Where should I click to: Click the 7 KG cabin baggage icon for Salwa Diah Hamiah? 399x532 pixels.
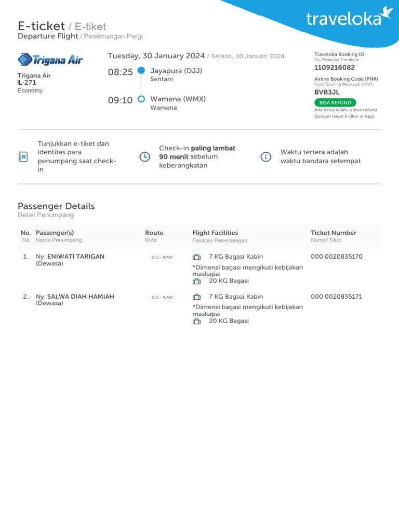coord(196,297)
